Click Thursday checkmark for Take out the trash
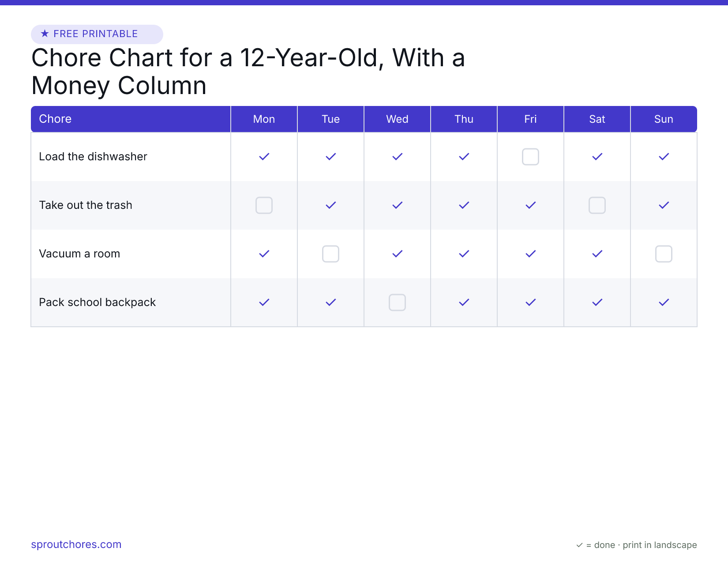The width and height of the screenshot is (728, 563). [x=464, y=205]
